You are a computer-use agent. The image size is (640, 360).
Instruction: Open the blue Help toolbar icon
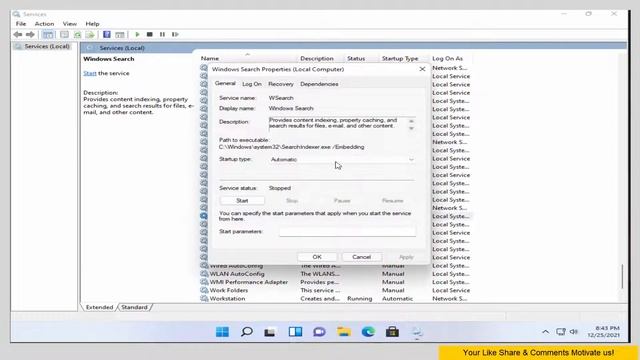(107, 35)
